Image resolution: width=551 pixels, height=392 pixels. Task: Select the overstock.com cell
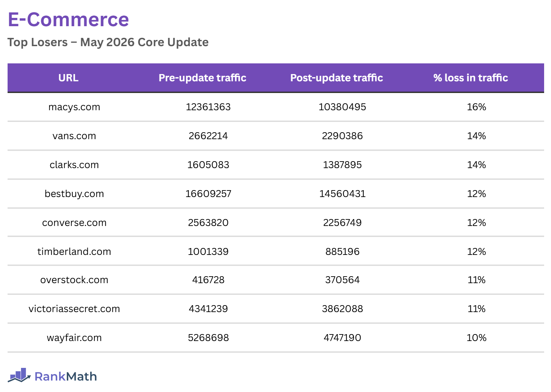click(x=74, y=280)
